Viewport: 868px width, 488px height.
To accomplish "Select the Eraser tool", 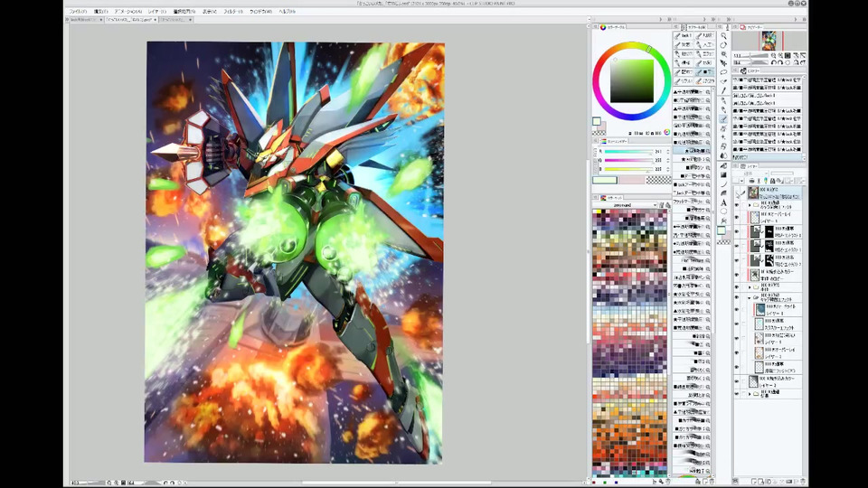I will click(723, 146).
